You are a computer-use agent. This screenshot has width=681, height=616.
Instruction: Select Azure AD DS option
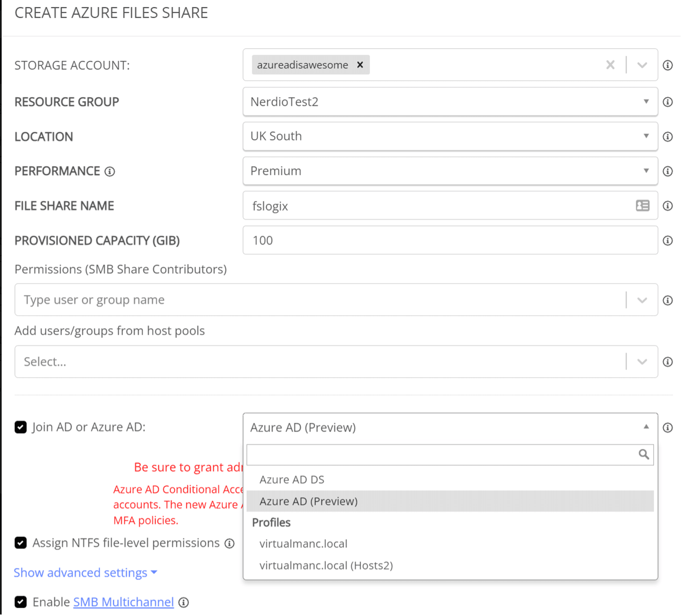pos(450,480)
